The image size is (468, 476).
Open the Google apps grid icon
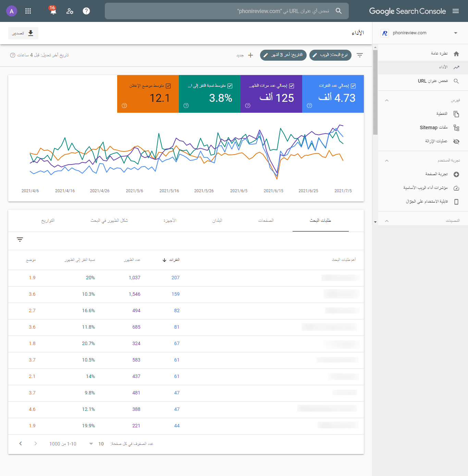coord(28,11)
